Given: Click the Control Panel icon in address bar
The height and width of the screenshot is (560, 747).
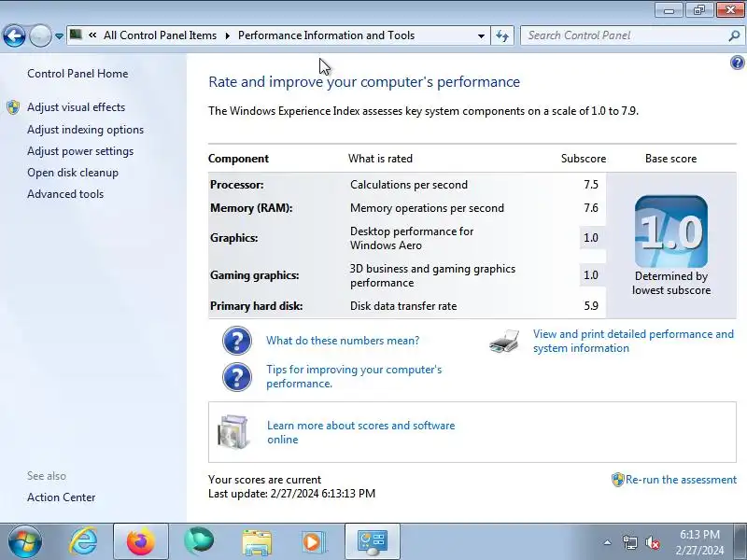Looking at the screenshot, I should click(x=76, y=35).
